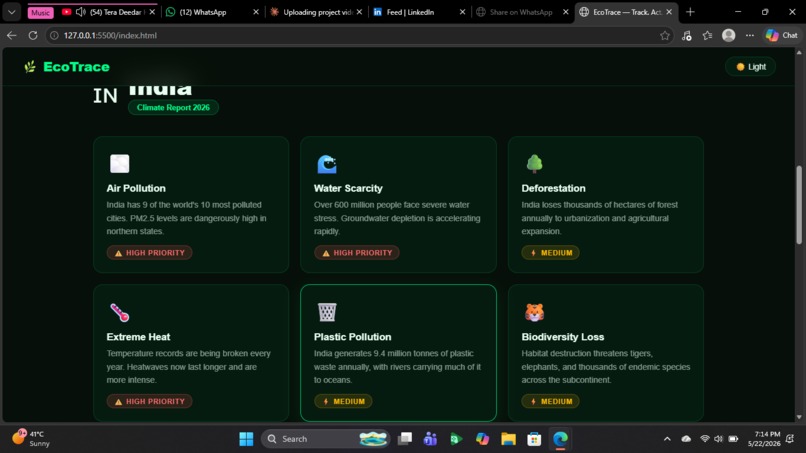Click High Priority badge under Extreme Heat
The image size is (806, 453).
[150, 402]
